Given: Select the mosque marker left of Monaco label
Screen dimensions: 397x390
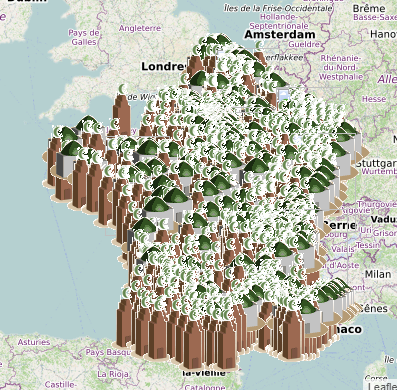Looking at the screenshot, I should pos(308,317).
